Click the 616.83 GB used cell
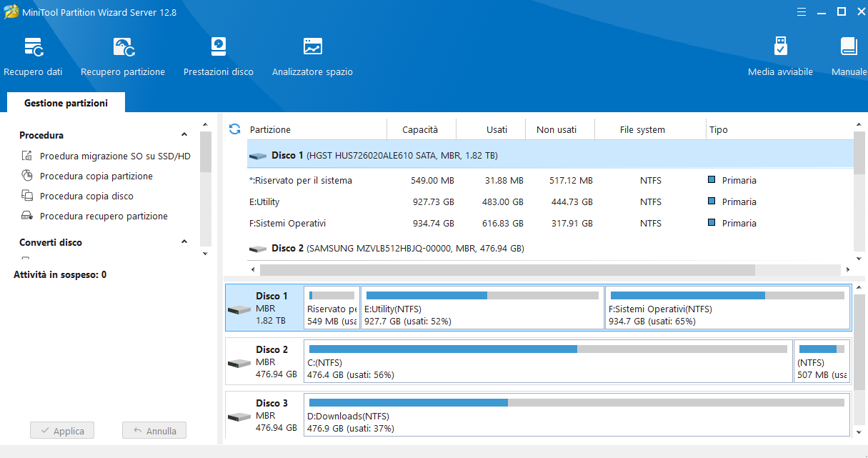Image resolution: width=868 pixels, height=458 pixels. click(x=503, y=223)
